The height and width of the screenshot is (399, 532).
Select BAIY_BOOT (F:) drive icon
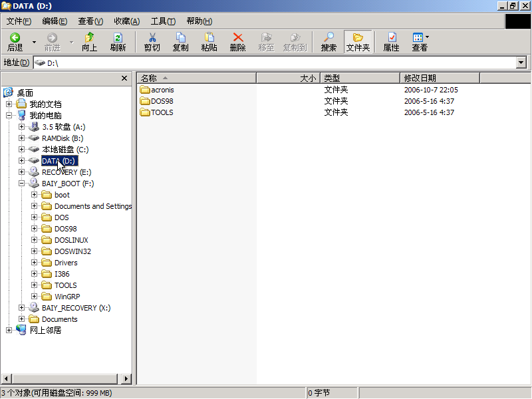tap(34, 184)
